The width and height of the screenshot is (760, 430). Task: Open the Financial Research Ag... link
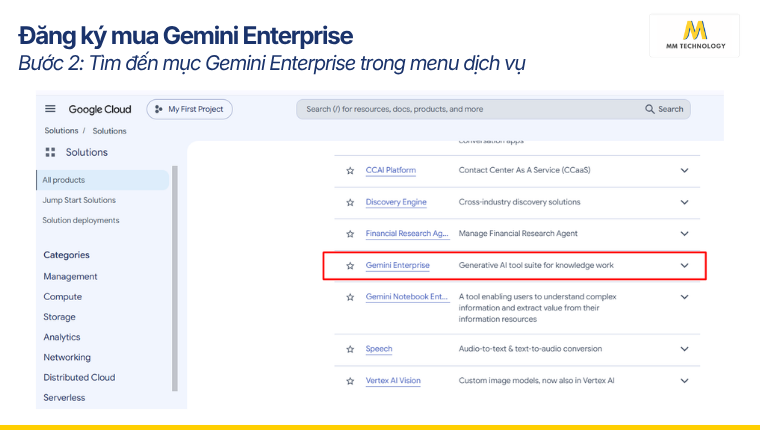[x=407, y=234]
